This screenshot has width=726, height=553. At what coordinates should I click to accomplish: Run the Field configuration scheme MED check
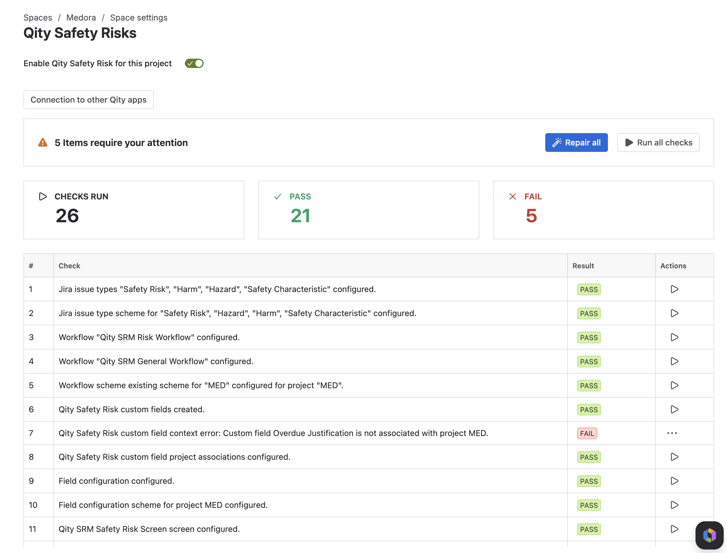coord(674,505)
